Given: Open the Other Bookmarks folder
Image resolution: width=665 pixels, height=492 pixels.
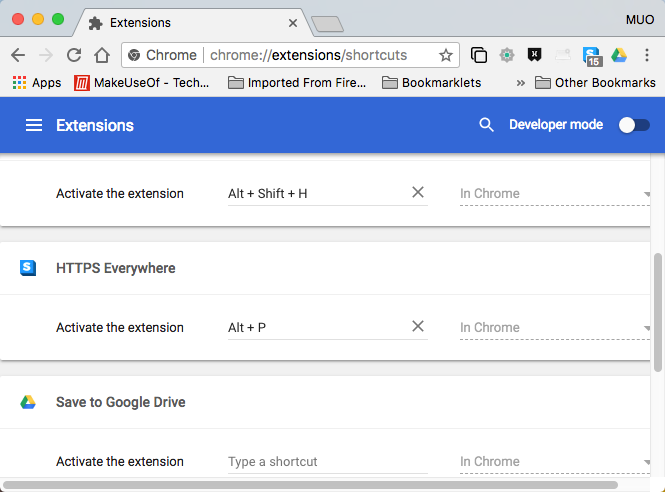Looking at the screenshot, I should pos(595,83).
